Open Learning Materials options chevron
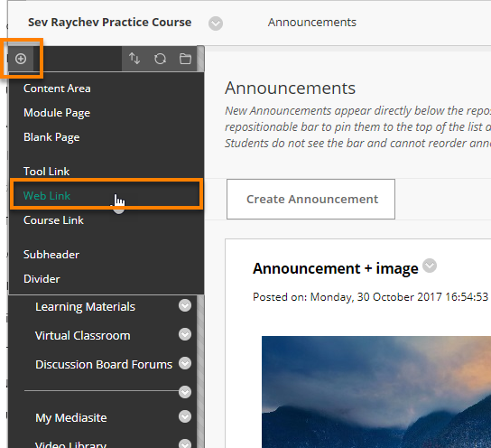The width and height of the screenshot is (491, 448). pyautogui.click(x=185, y=305)
